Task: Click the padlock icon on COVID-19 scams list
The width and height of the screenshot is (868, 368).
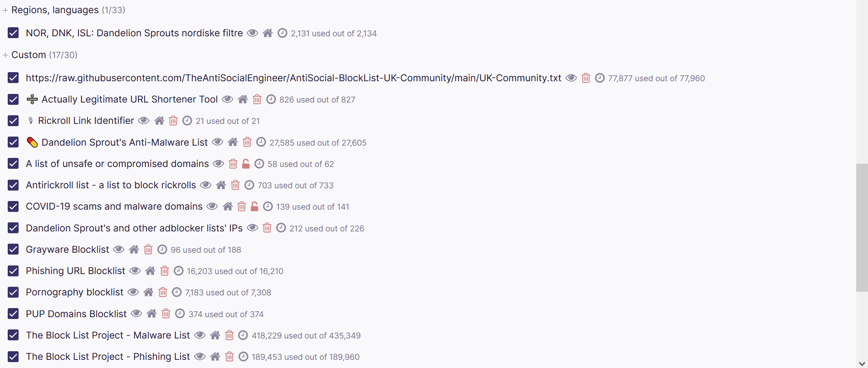Action: [x=254, y=206]
